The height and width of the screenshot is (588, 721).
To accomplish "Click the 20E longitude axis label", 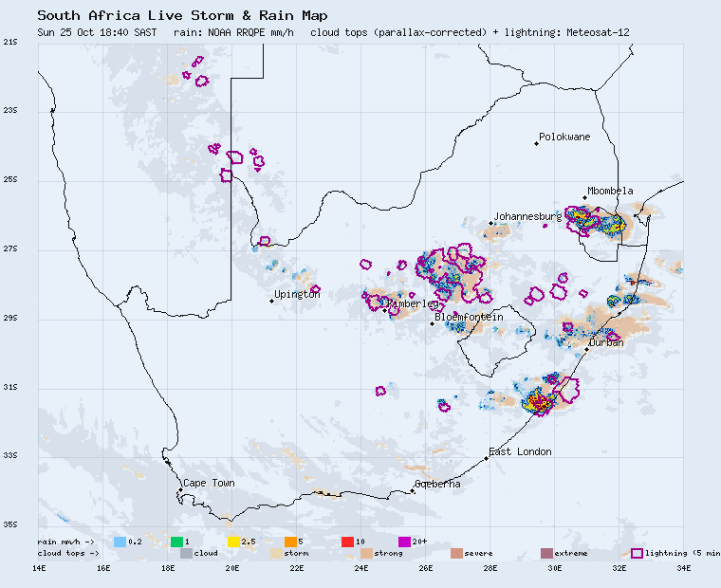I will pos(232,568).
